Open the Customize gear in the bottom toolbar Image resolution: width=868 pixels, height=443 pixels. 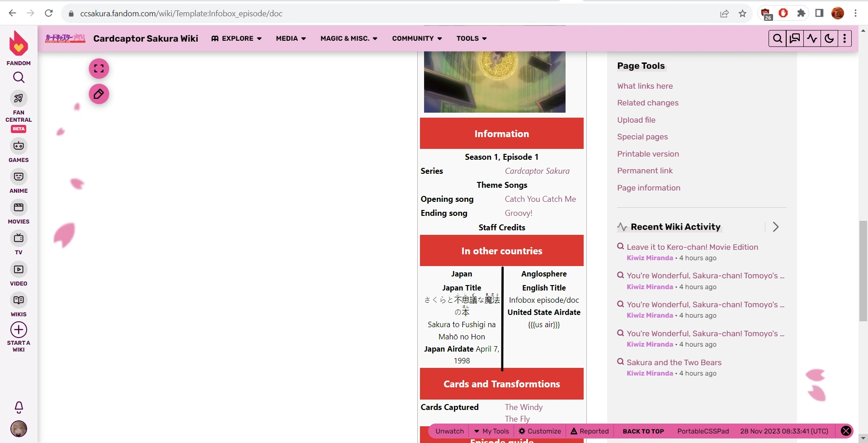tap(539, 431)
